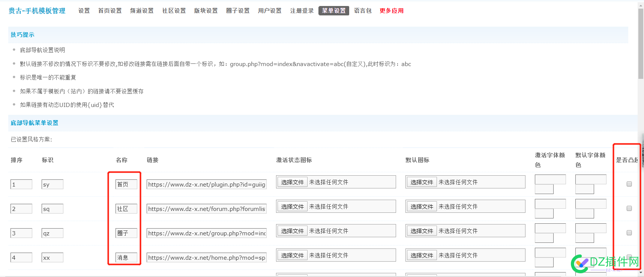This screenshot has height=277, width=644.
Task: Click the vertical page scrollbar thumb
Action: pos(641,43)
